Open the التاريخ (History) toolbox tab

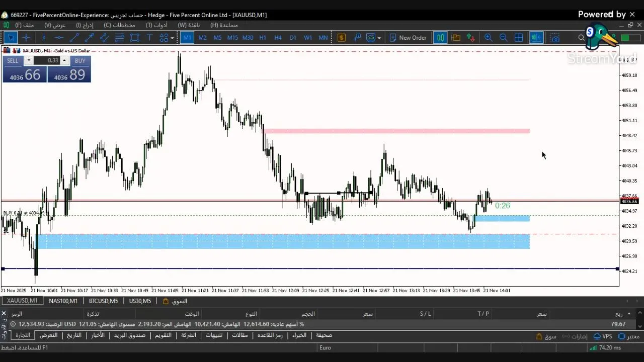tap(74, 335)
